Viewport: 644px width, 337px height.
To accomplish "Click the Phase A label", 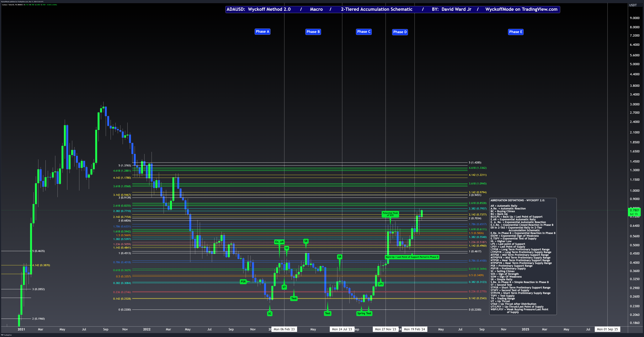I will (262, 32).
